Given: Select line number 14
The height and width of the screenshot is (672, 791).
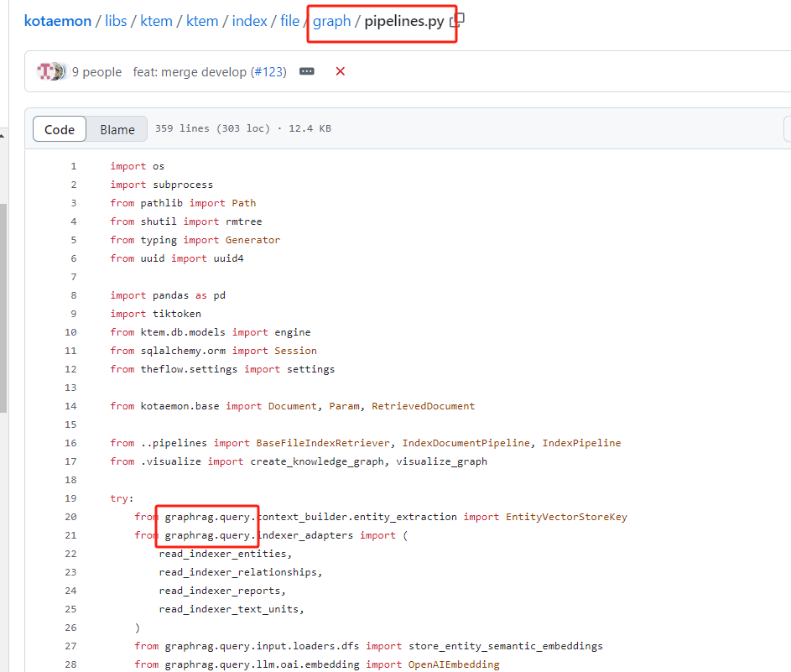Looking at the screenshot, I should click(x=70, y=406).
